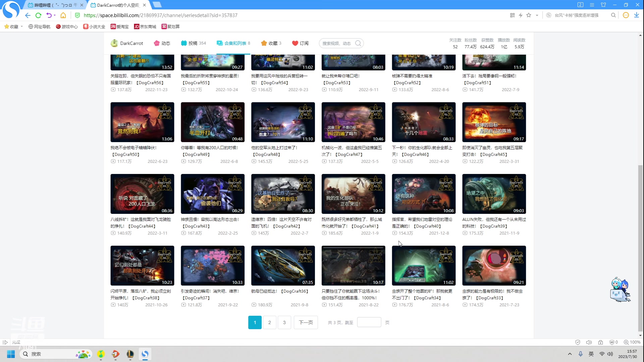Screen dimensions: 644x362
Task: Switch to the 哔哩哔哩 browser tab
Action: 55,5
